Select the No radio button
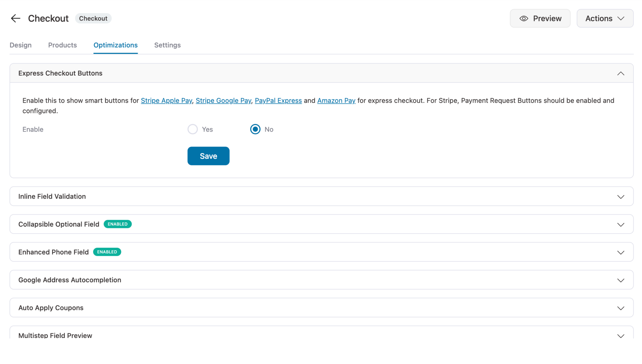This screenshot has width=642, height=364. tap(255, 129)
